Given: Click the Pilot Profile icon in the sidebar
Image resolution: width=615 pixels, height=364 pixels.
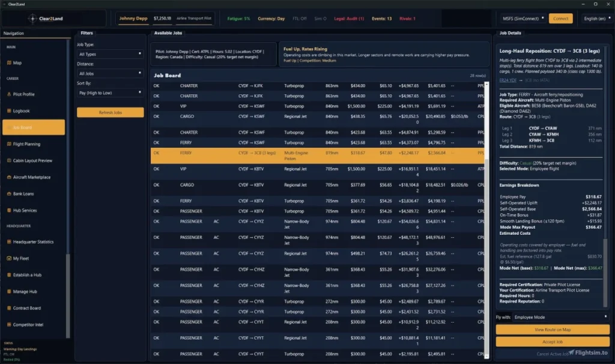Looking at the screenshot, I should coord(9,94).
